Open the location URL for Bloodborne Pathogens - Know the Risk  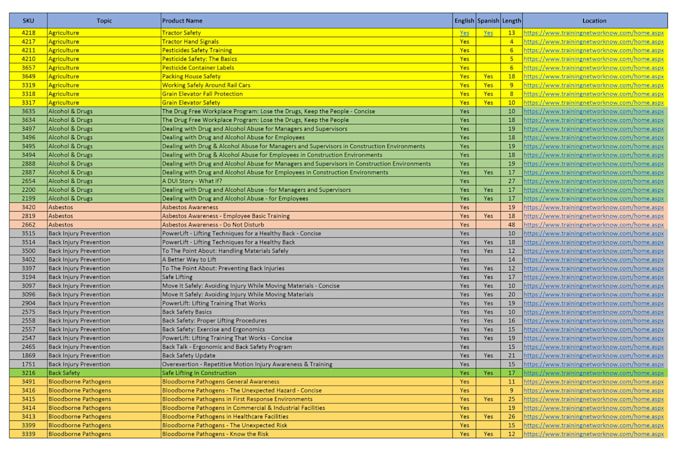coord(594,434)
